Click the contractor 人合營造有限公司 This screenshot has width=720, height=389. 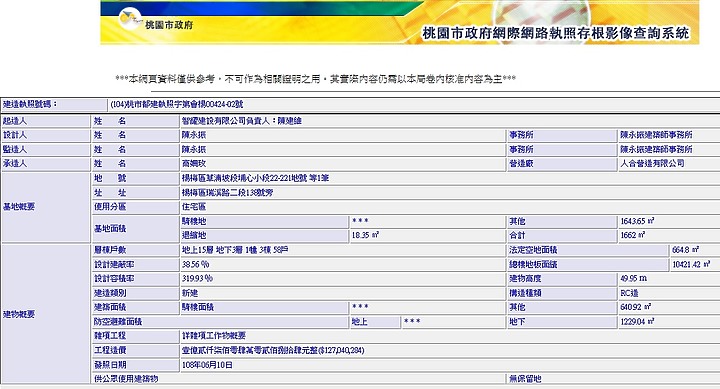pyautogui.click(x=652, y=164)
